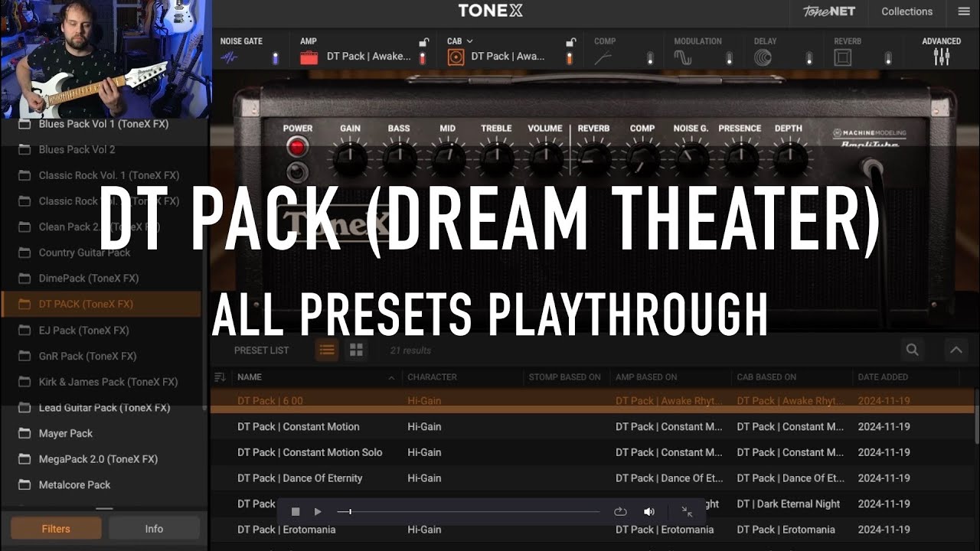Open the Comp curve icon

coord(603,57)
